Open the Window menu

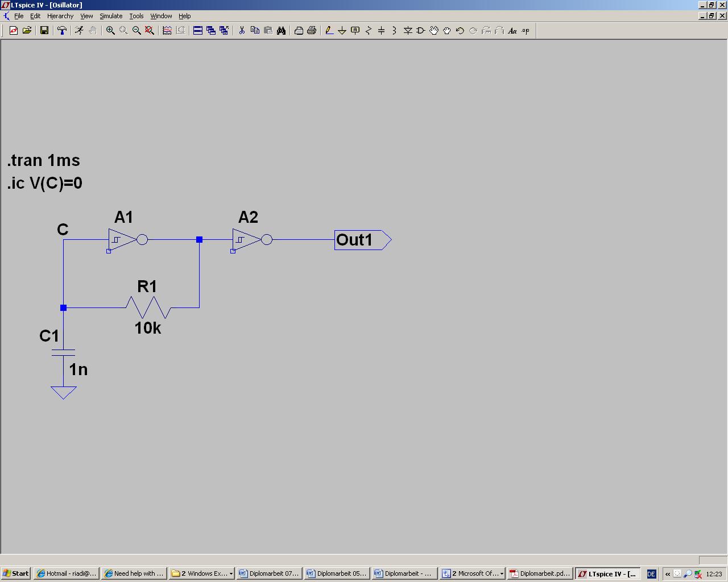[161, 16]
